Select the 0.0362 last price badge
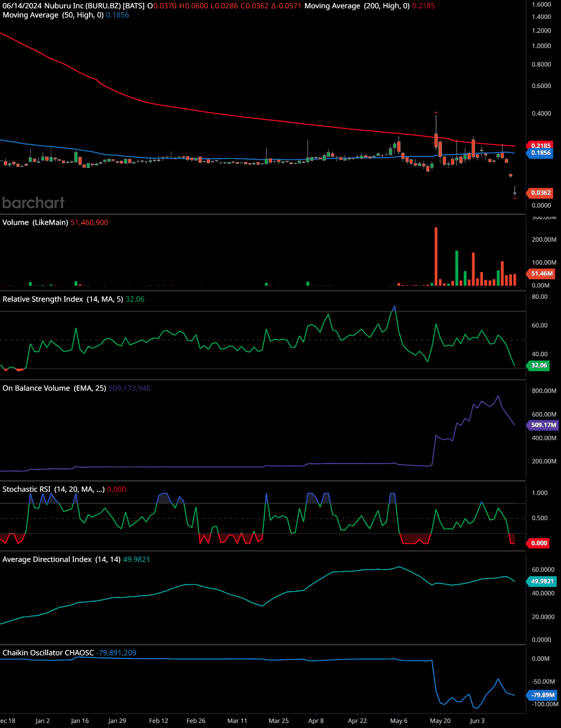This screenshot has height=728, width=561. (x=540, y=193)
